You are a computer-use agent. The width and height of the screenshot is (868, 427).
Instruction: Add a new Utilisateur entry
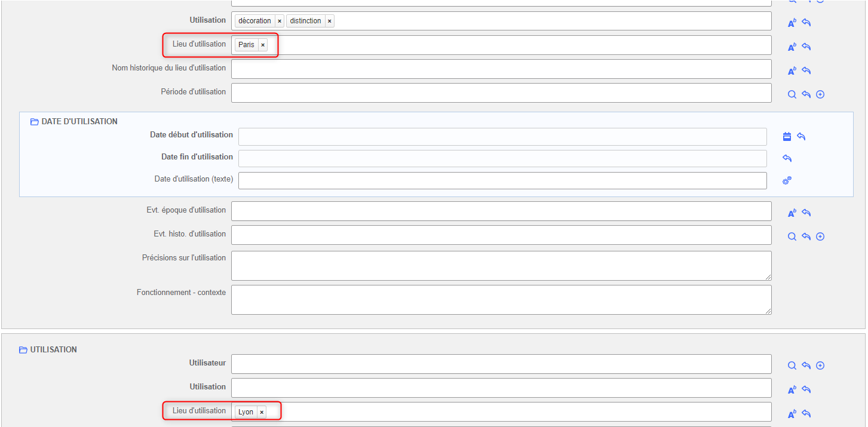[820, 365]
